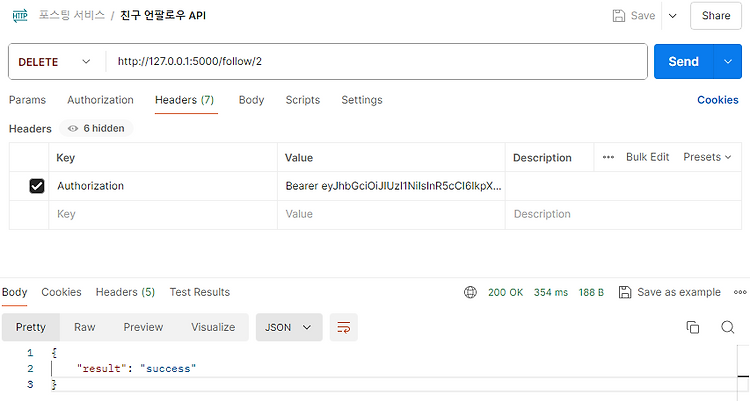This screenshot has width=750, height=401.
Task: Click the Description column header
Action: pos(542,158)
